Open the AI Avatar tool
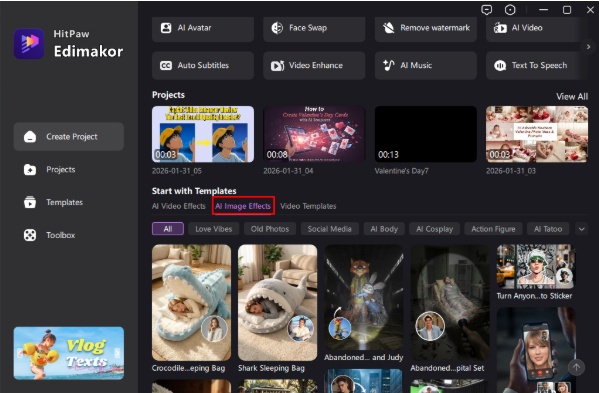The height and width of the screenshot is (393, 599). coord(203,28)
